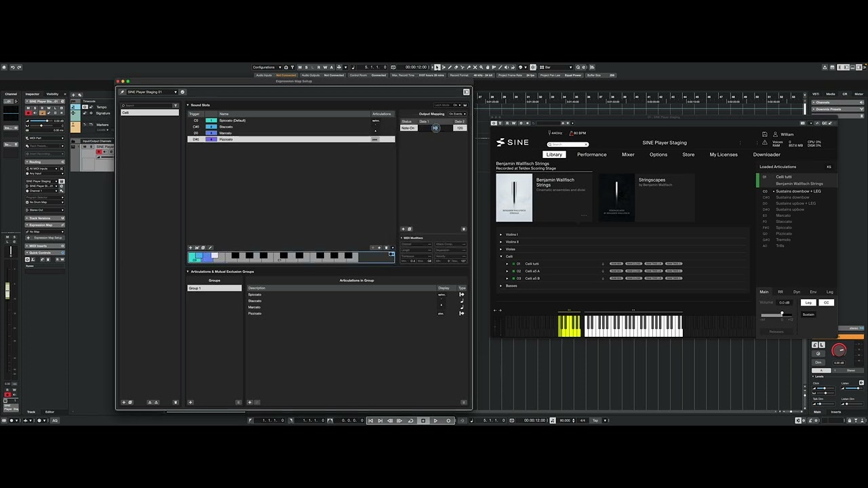Screen dimensions: 868x488
Task: Delete output mapping event trash icon
Action: (x=464, y=229)
